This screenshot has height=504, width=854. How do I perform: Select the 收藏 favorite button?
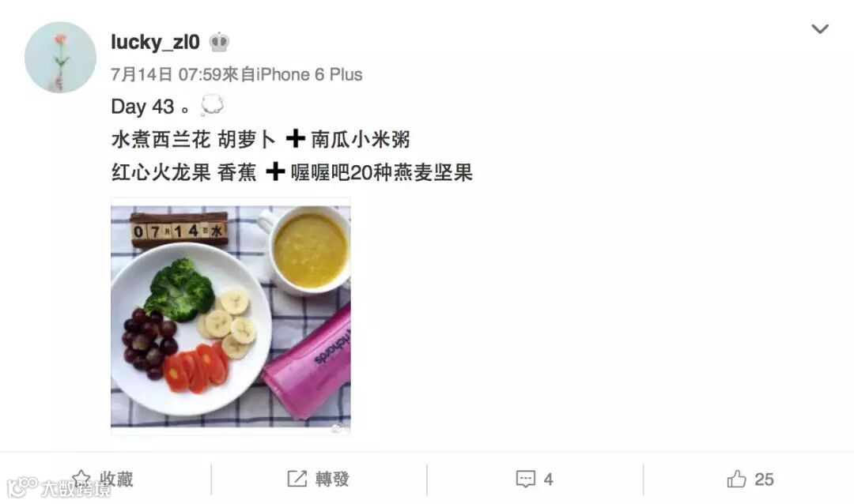[103, 479]
